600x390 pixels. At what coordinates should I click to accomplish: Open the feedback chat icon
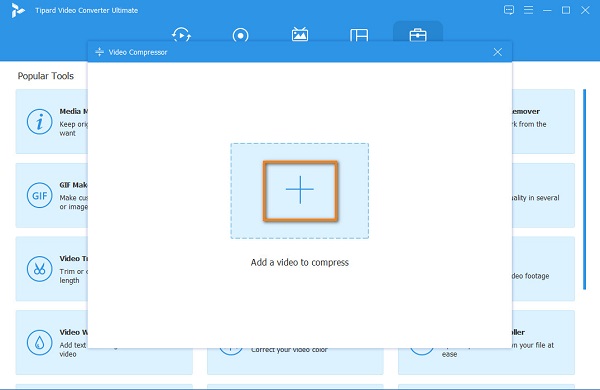509,10
